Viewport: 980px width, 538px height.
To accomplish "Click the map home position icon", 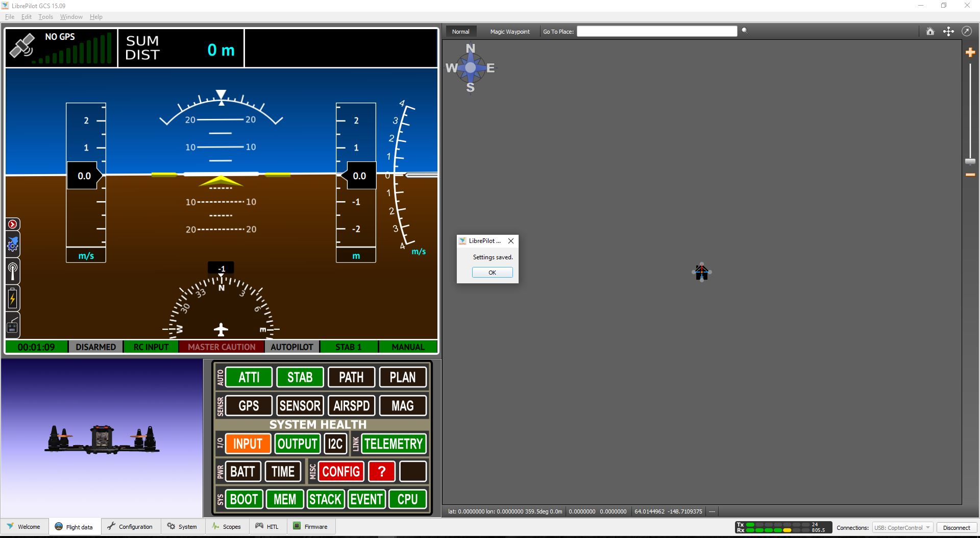I will pos(930,31).
